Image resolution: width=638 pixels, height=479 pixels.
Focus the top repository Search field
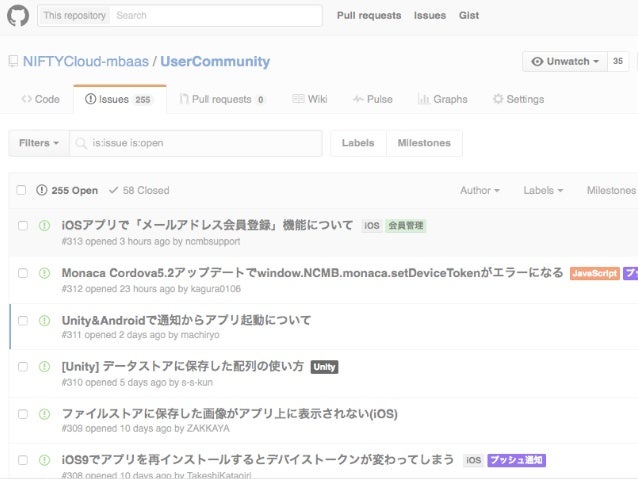(x=216, y=15)
